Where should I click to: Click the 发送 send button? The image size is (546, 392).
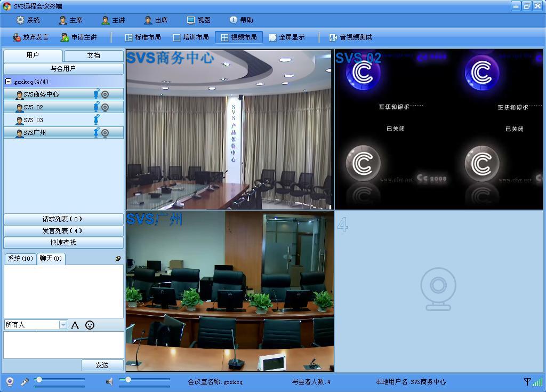(102, 365)
